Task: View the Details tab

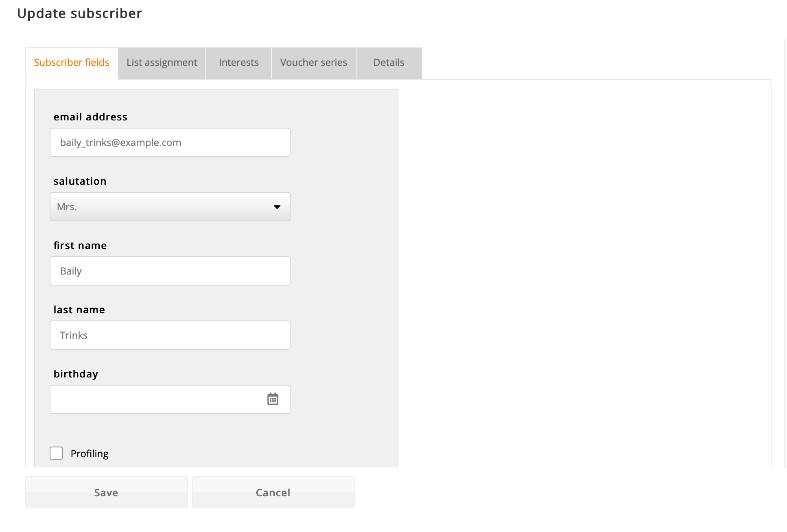Action: coord(389,63)
